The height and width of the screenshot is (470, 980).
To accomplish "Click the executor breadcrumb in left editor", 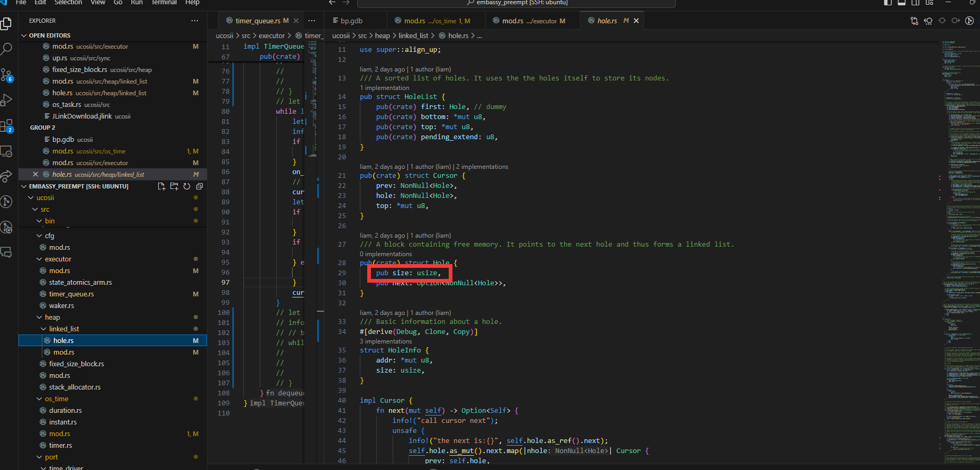I will pyautogui.click(x=271, y=36).
